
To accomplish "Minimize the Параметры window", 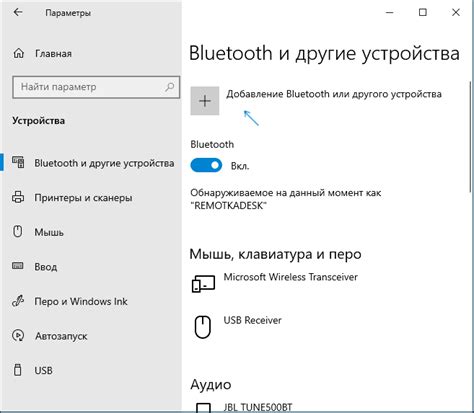I will (x=390, y=13).
